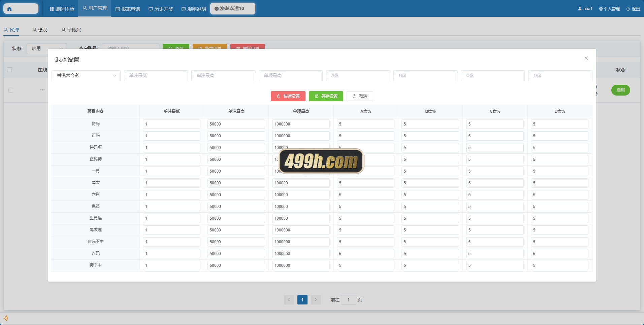The width and height of the screenshot is (644, 325).
Task: Switch to 代理 tab
Action: pos(11,30)
